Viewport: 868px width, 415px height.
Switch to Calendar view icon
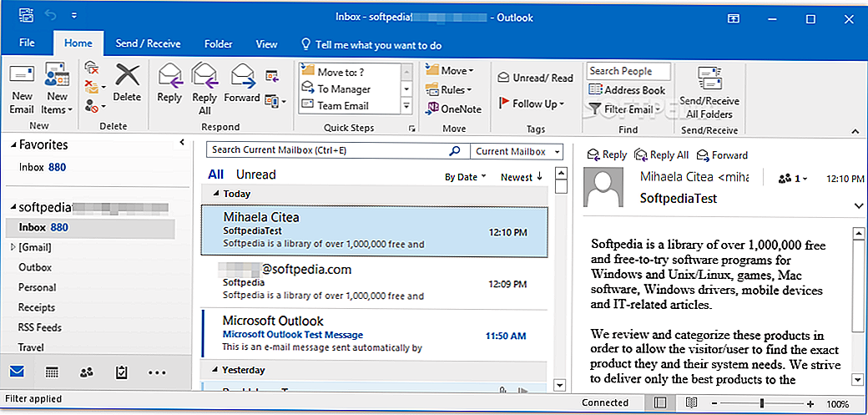coord(52,372)
